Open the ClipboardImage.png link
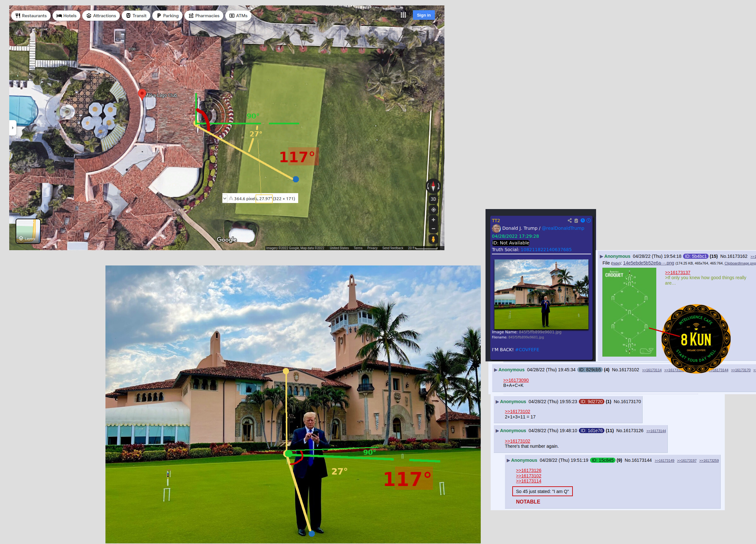Screen dimensions: 756x544 (x=740, y=264)
